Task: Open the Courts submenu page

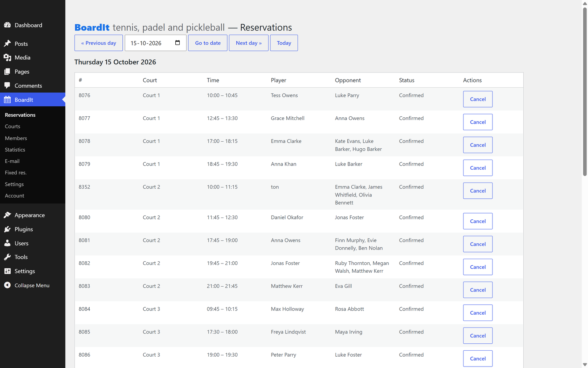Action: [x=12, y=126]
